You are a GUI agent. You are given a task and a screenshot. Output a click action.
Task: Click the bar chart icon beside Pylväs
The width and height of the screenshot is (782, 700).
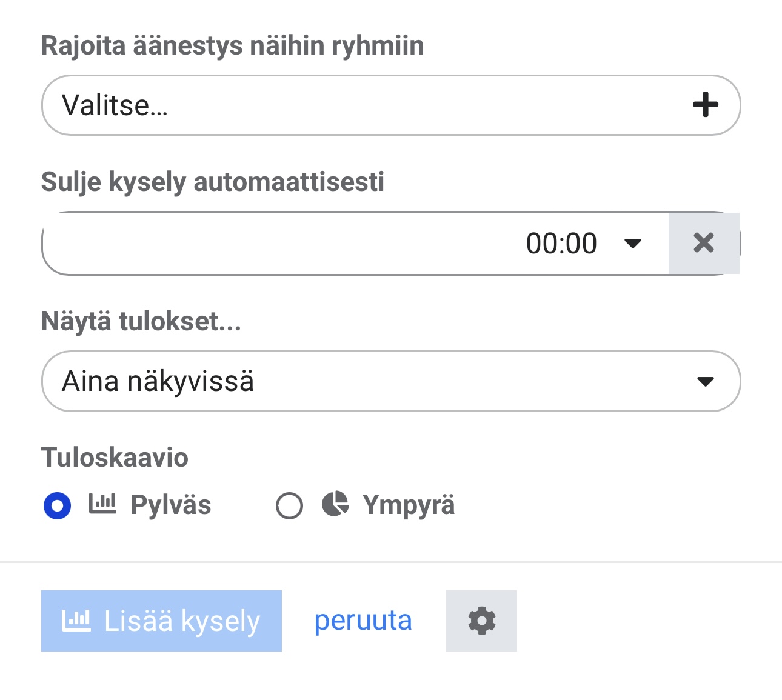pyautogui.click(x=102, y=504)
